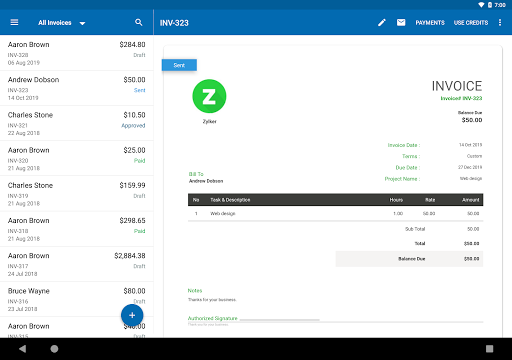Open the three-dot overflow menu
The image size is (512, 360).
[500, 22]
